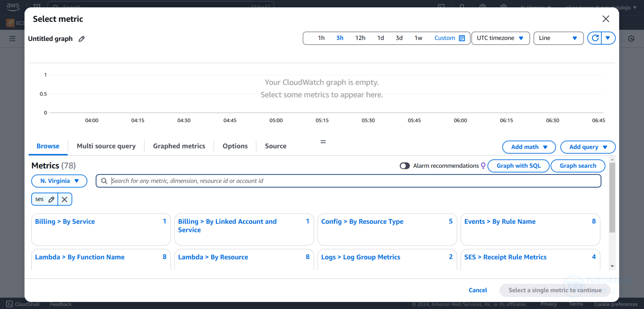Open Billing > By Service metrics
Screen dimensions: 644x309
coord(65,222)
